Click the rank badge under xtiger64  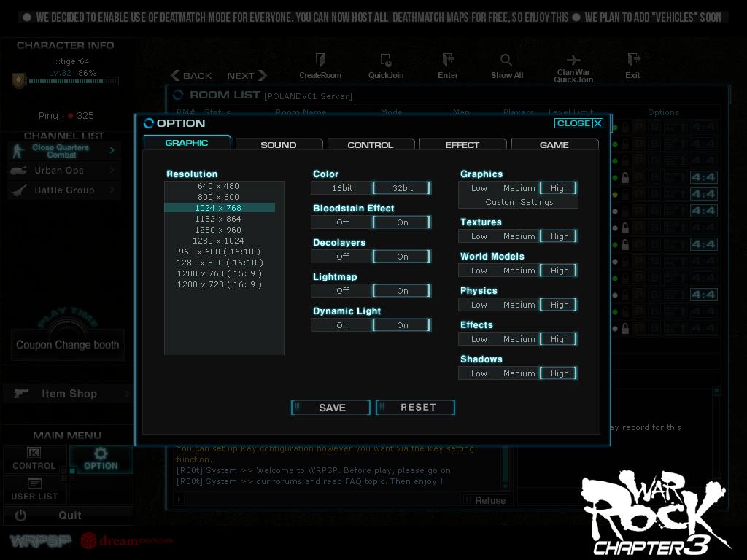pyautogui.click(x=18, y=80)
